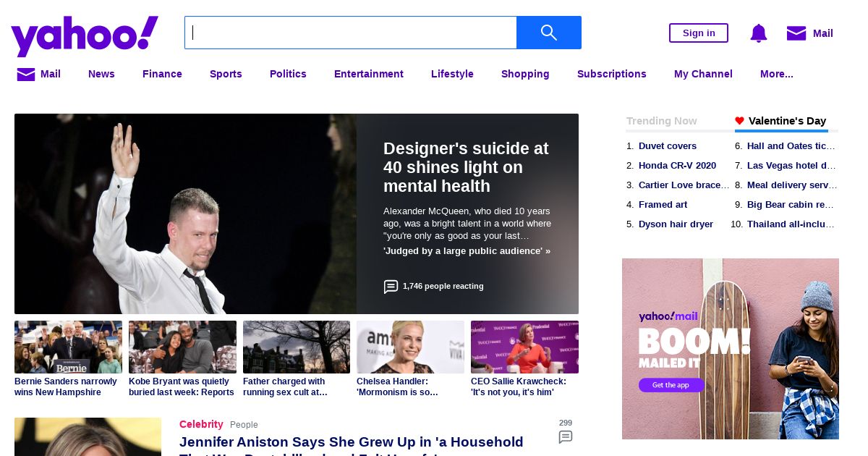This screenshot has width=868, height=456.
Task: Focus the Yahoo search input field
Action: (x=351, y=33)
